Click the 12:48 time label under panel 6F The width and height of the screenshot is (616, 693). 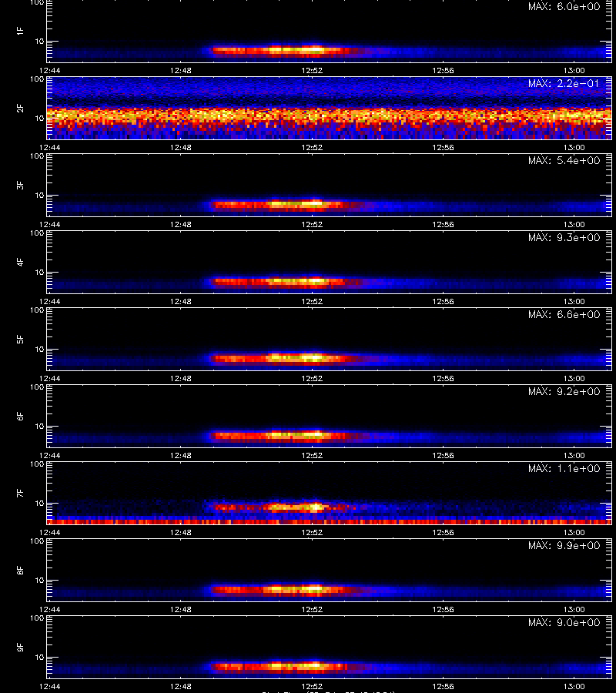click(181, 455)
